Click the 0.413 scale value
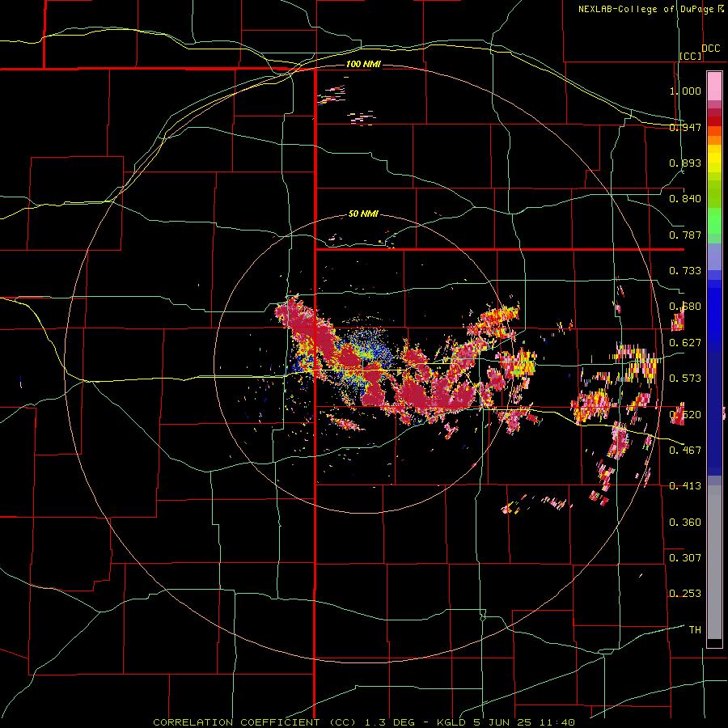Image resolution: width=728 pixels, height=728 pixels. coord(685,486)
